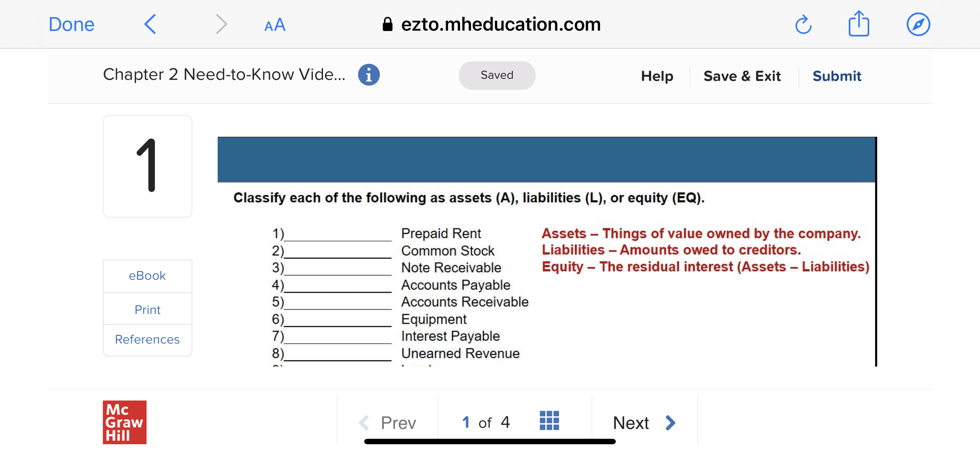Open the eBook link
Image resolution: width=980 pixels, height=453 pixels.
point(147,276)
